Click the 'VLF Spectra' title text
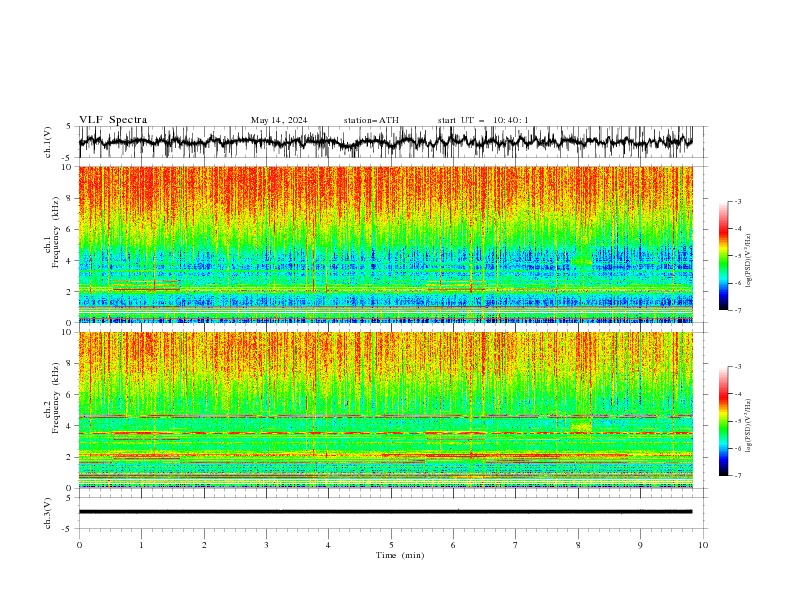Screen dimensions: 792x612 click(x=113, y=120)
